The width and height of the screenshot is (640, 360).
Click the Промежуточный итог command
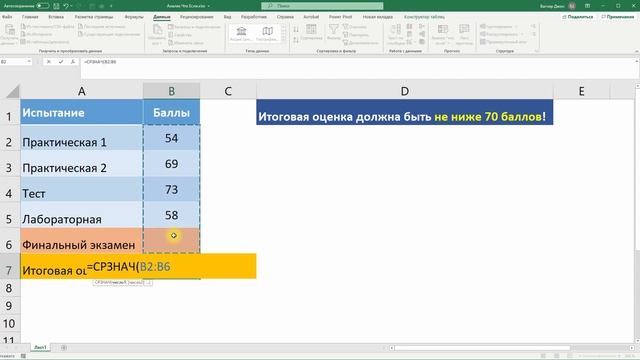click(503, 42)
